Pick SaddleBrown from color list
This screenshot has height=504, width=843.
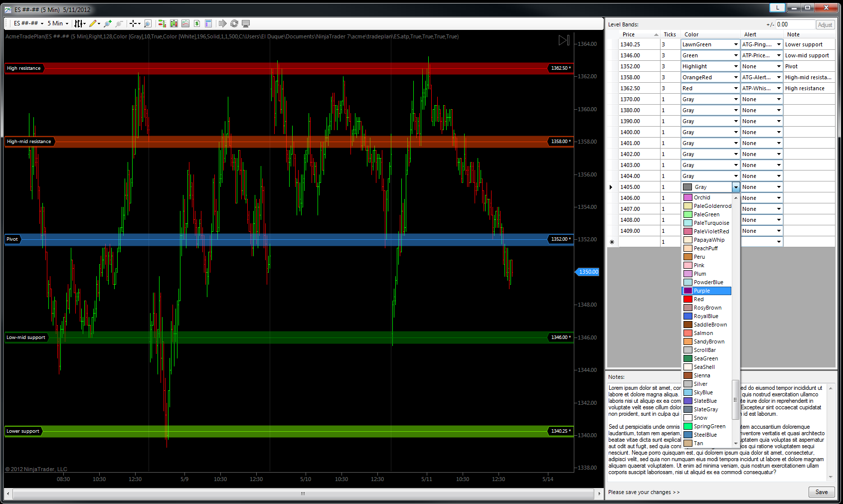706,325
